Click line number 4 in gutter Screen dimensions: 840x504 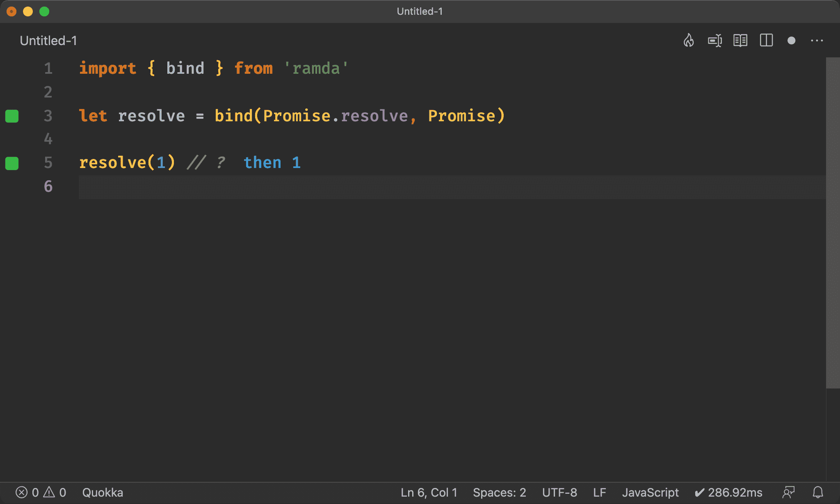pyautogui.click(x=48, y=139)
